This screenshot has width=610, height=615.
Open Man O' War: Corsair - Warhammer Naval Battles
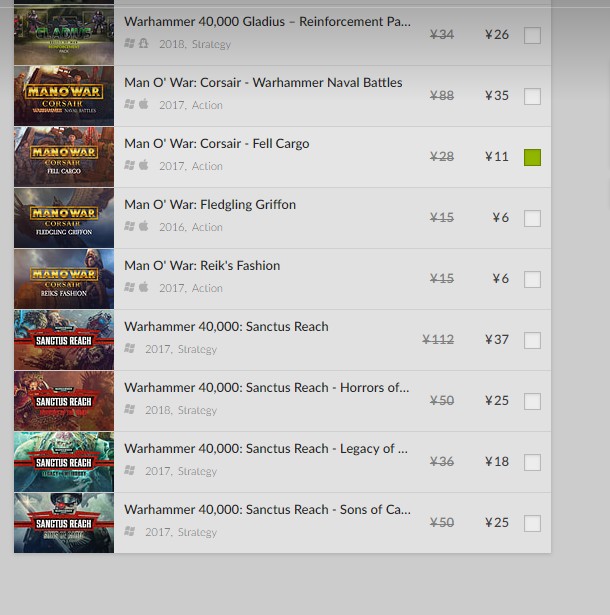point(263,83)
